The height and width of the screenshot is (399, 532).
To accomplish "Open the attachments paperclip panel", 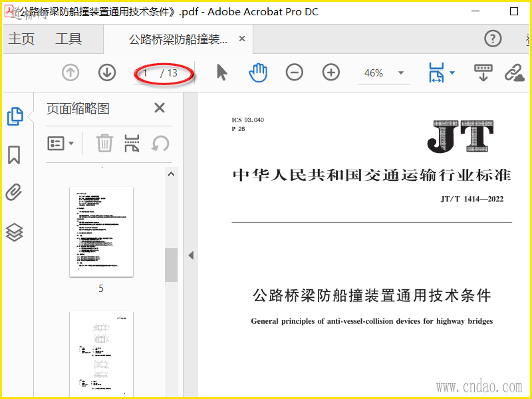I will pyautogui.click(x=14, y=193).
